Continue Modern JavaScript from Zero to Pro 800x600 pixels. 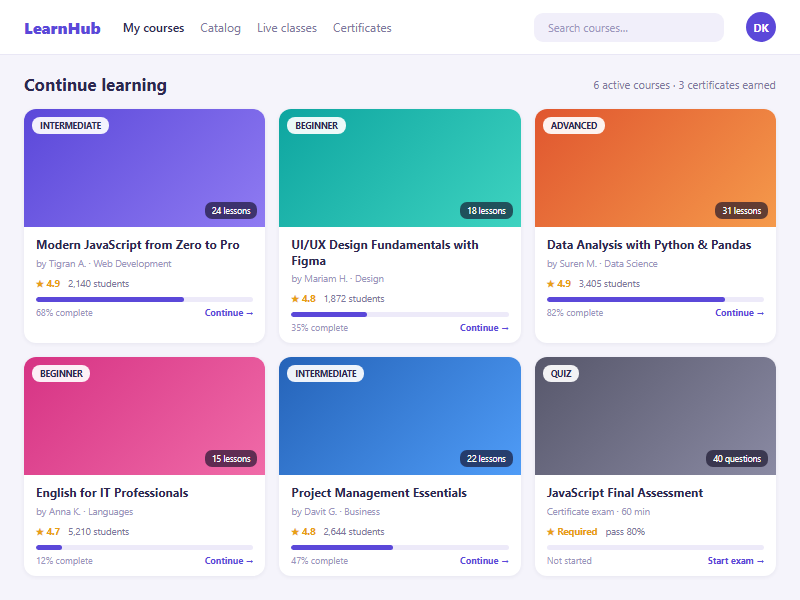(x=229, y=313)
